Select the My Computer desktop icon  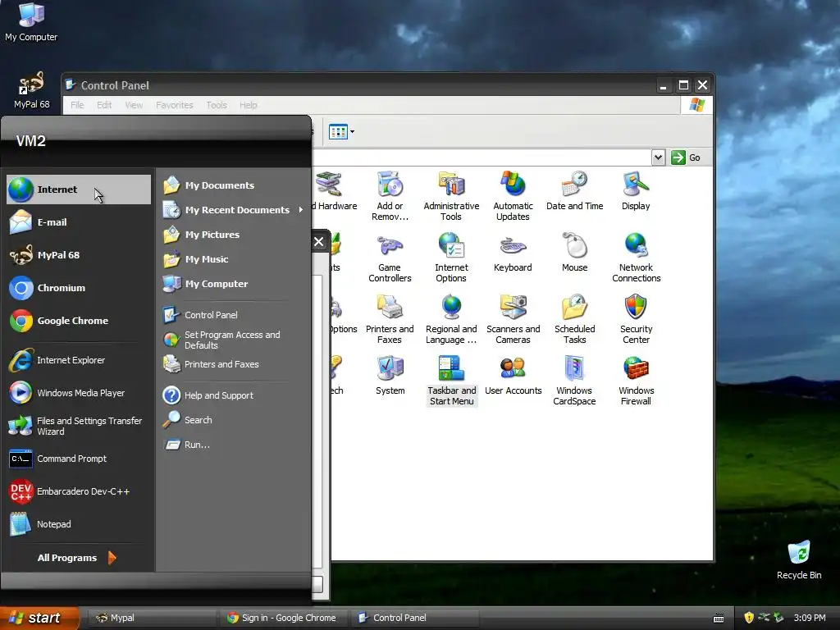pyautogui.click(x=31, y=22)
